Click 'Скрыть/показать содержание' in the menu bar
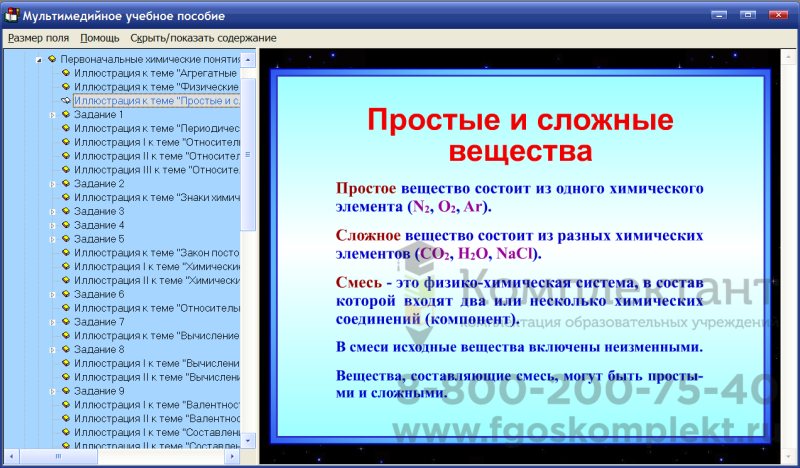 203,38
